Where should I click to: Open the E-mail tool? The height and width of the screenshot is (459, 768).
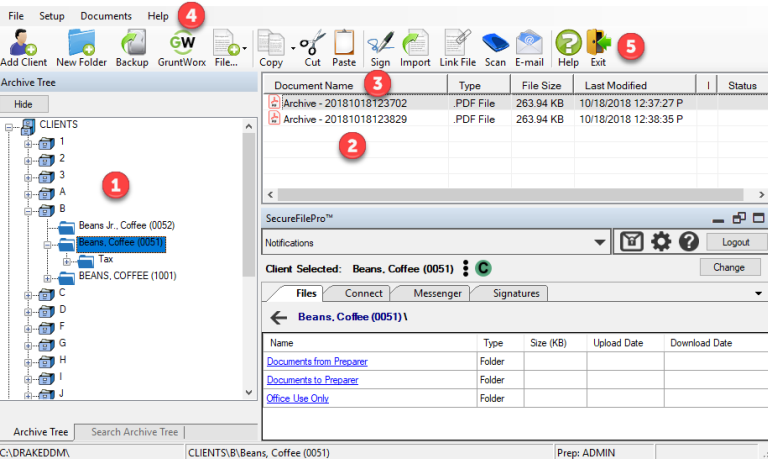[x=529, y=46]
